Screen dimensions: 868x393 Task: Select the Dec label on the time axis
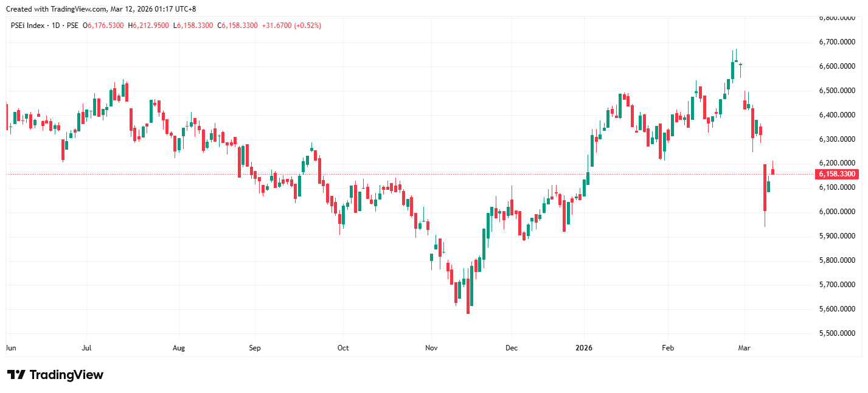(x=512, y=349)
